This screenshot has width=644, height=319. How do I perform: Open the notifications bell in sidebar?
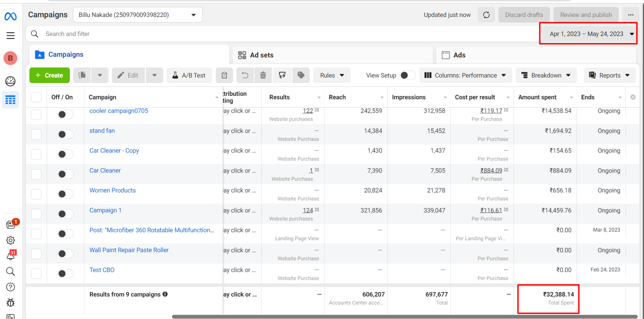coord(11,256)
